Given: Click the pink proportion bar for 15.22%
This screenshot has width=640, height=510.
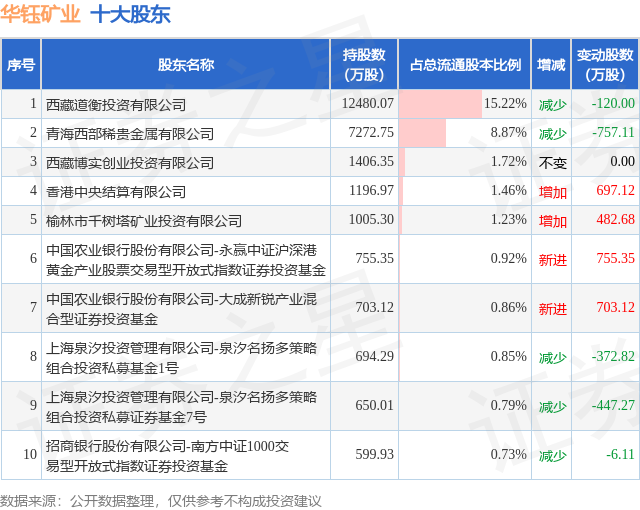Looking at the screenshot, I should click(x=440, y=104).
